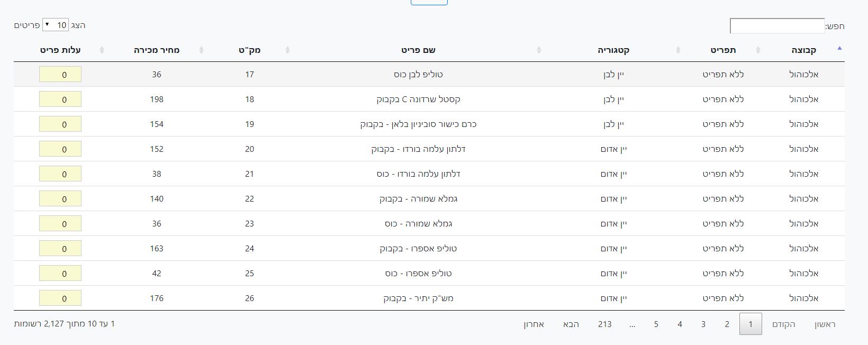Sort table by מק"ט column header
The image size is (868, 345).
[250, 50]
